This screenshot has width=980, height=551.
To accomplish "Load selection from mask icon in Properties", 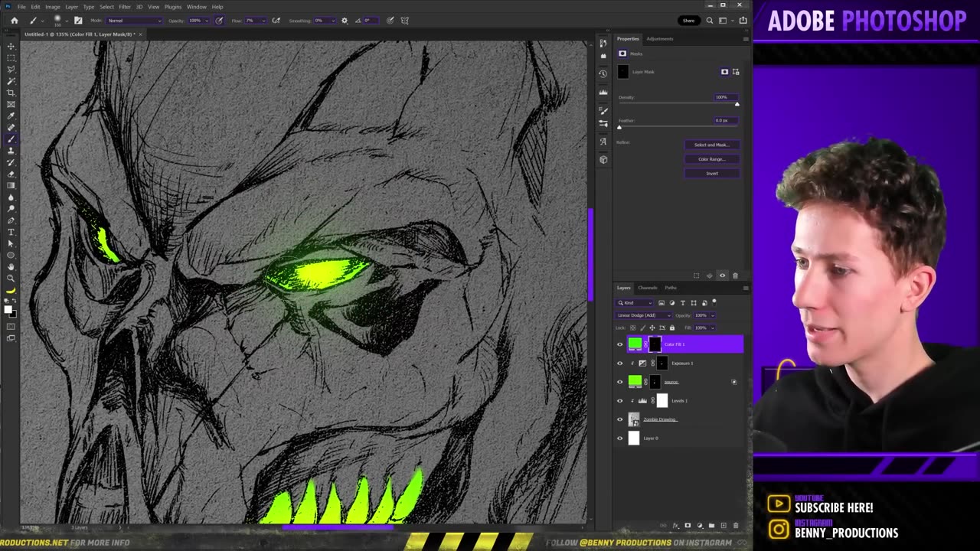I will pyautogui.click(x=696, y=275).
